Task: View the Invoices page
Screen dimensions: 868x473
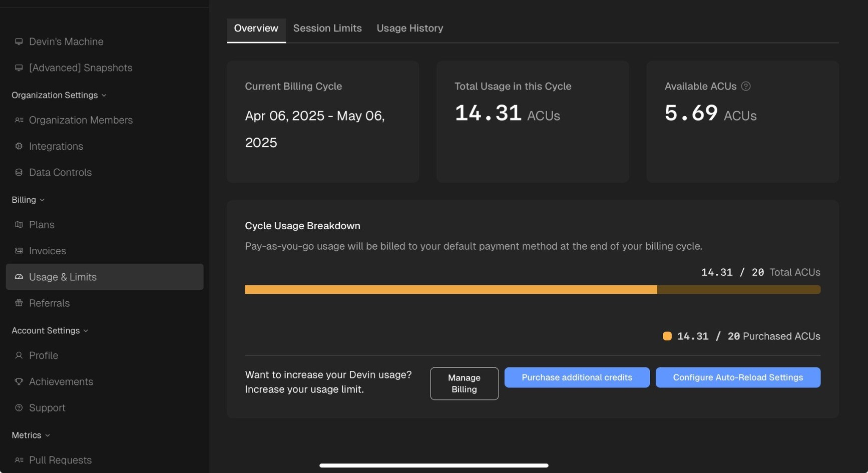Action: click(105, 251)
